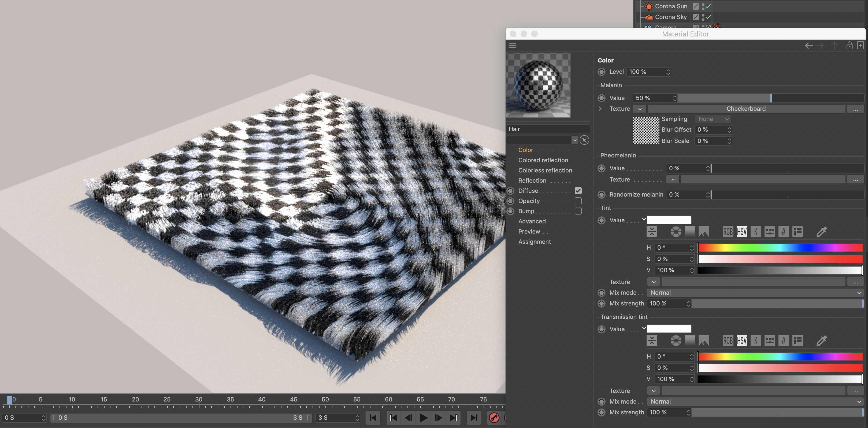
Task: Open the Colored reflection channel
Action: pos(543,160)
